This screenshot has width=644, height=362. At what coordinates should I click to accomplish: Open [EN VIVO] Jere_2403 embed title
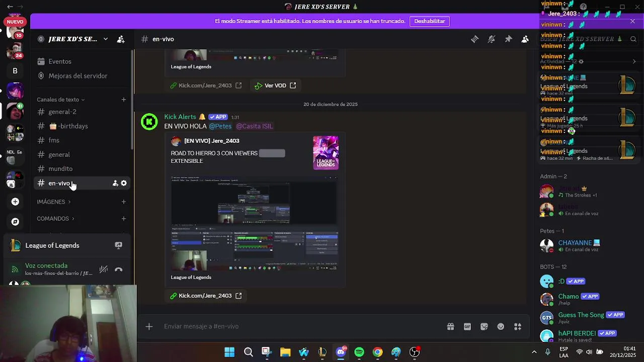pyautogui.click(x=212, y=141)
